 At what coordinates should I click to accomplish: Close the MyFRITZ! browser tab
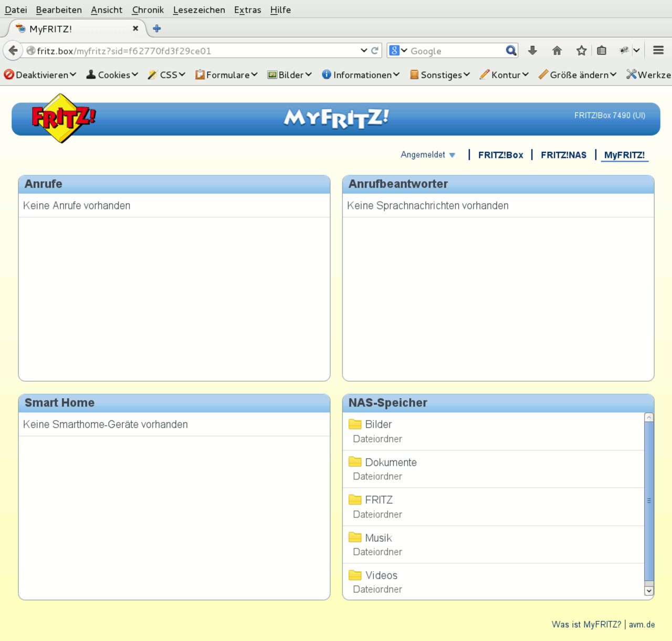[135, 28]
